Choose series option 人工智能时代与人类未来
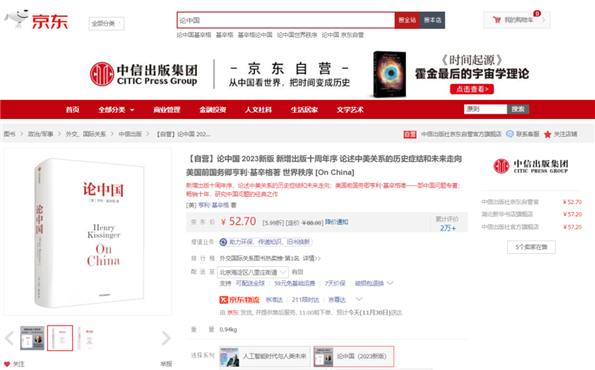This screenshot has height=370, width=595. click(265, 356)
